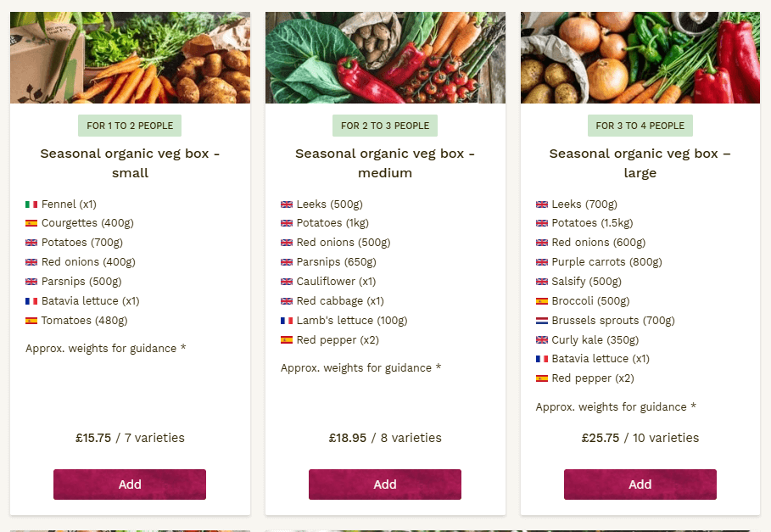The height and width of the screenshot is (532, 771).
Task: Click the Spanish flag next to Tomatoes
Action: [x=31, y=321]
